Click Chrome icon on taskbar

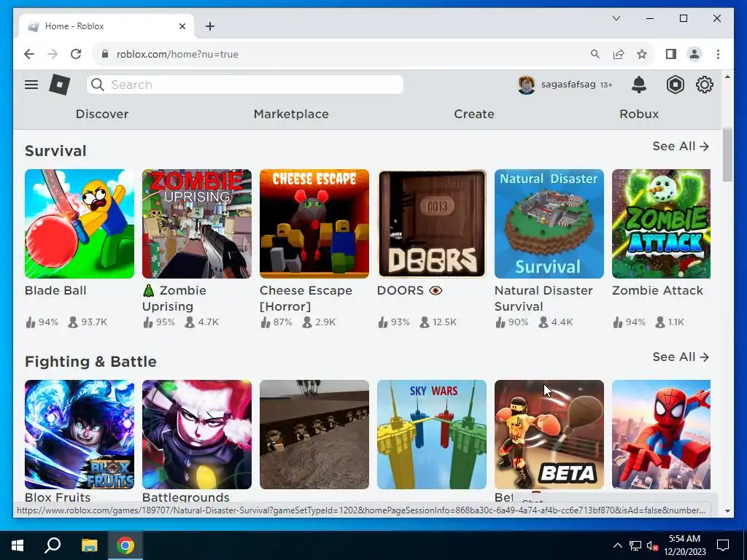125,545
